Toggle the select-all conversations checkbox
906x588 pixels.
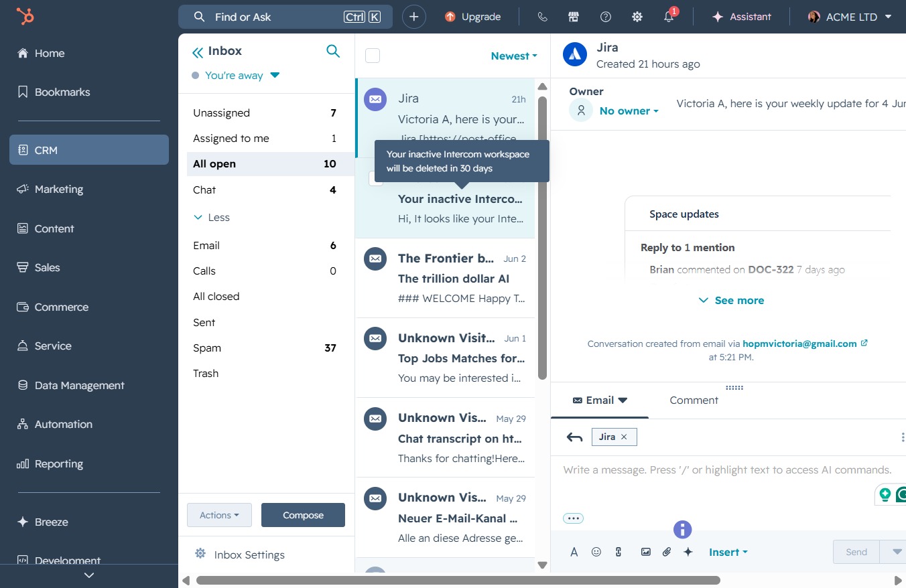tap(373, 56)
